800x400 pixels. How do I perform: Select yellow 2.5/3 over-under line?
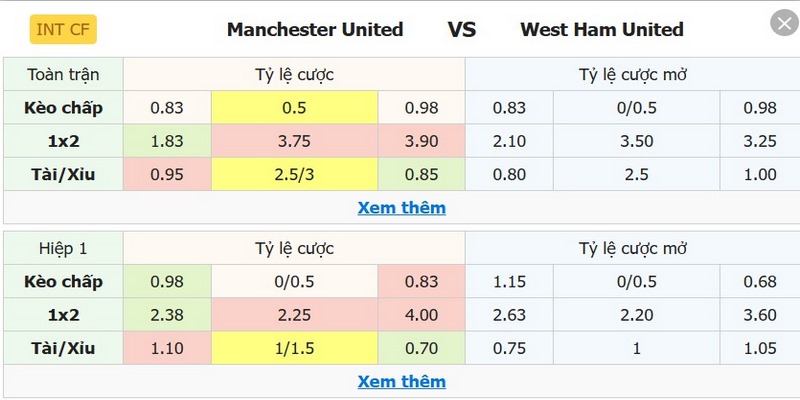click(x=294, y=175)
